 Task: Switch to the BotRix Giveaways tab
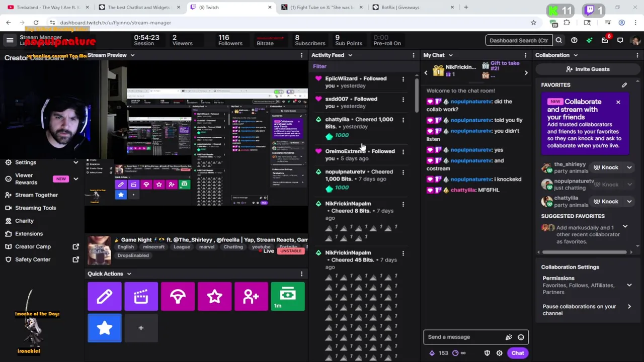point(413,8)
